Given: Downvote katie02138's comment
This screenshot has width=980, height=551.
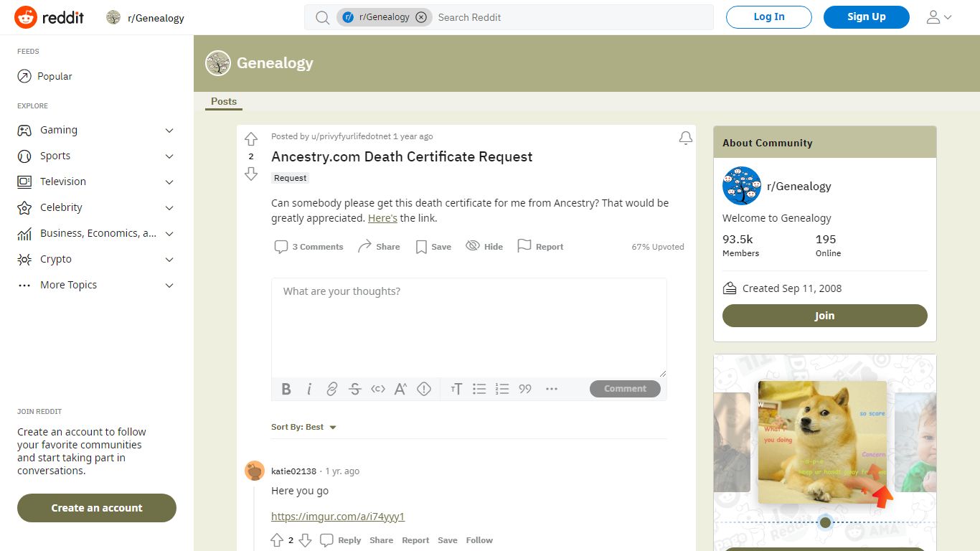Looking at the screenshot, I should click(x=305, y=540).
